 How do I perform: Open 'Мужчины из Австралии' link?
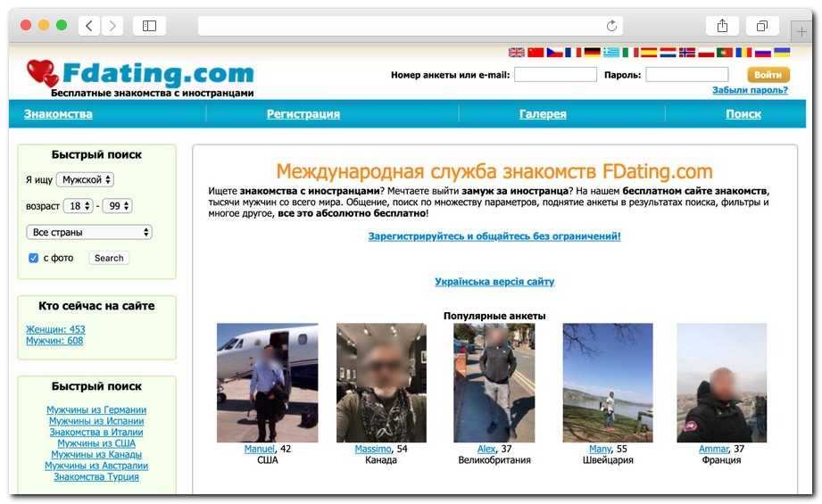tap(96, 466)
